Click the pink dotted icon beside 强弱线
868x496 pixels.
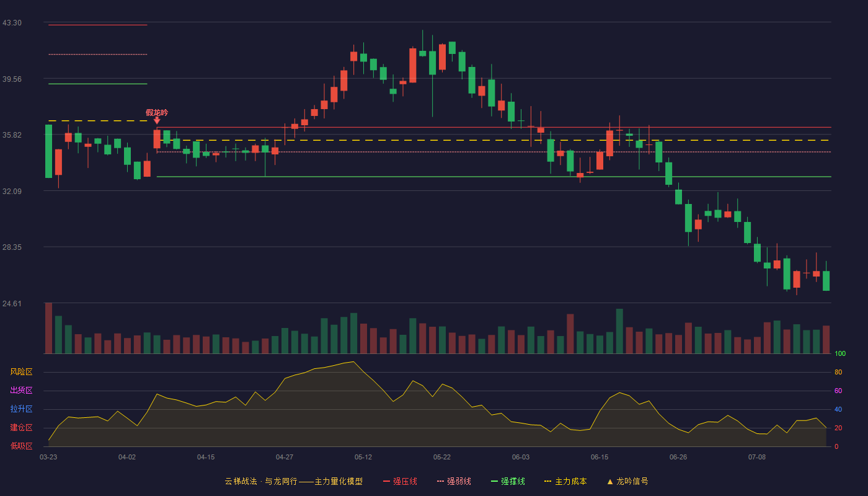click(x=441, y=481)
